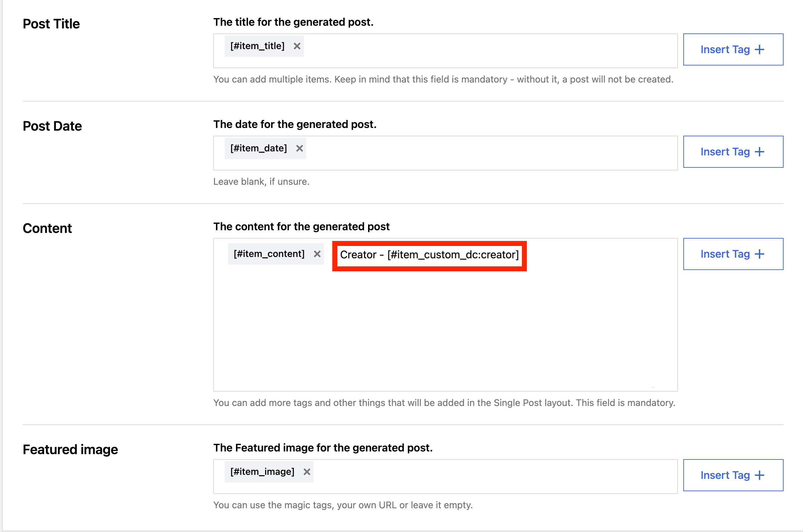The image size is (803, 532).
Task: Select the [#item_content] tag chip text
Action: pos(269,254)
